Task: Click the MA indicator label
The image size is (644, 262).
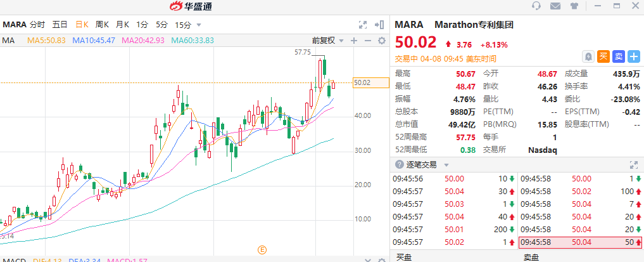Action: [x=9, y=41]
